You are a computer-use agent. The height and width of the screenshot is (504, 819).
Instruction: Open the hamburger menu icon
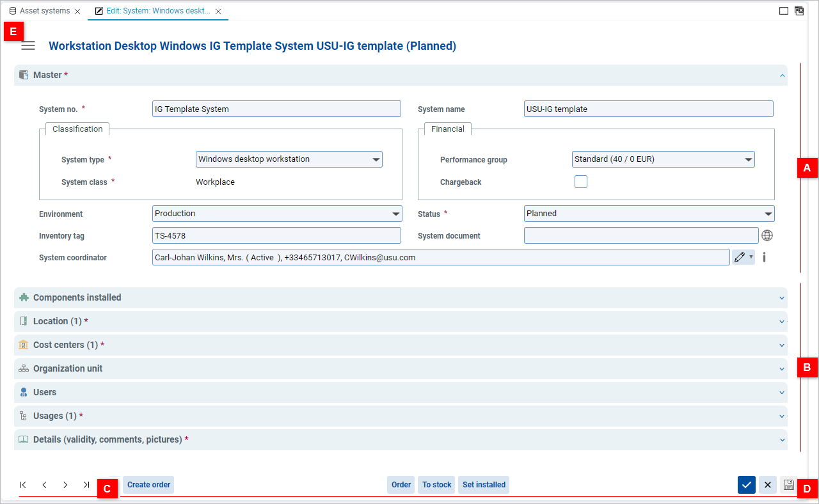[x=28, y=46]
